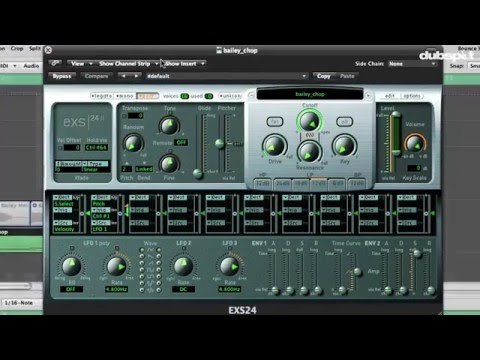Open Dest dropdown of second modulation slot
The height and width of the screenshot is (360, 480).
pos(101,197)
